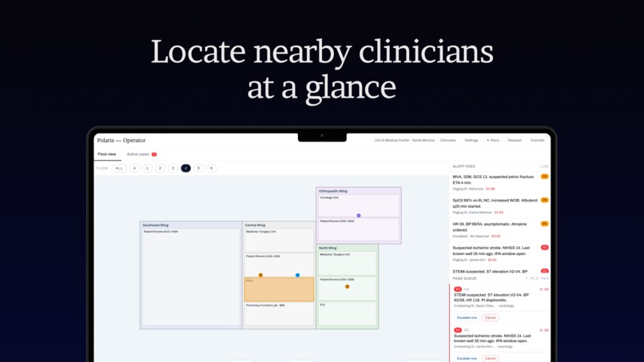Image resolution: width=644 pixels, height=362 pixels.
Task: Select North Wing Medicine / Surgery Unit
Action: pos(347,264)
